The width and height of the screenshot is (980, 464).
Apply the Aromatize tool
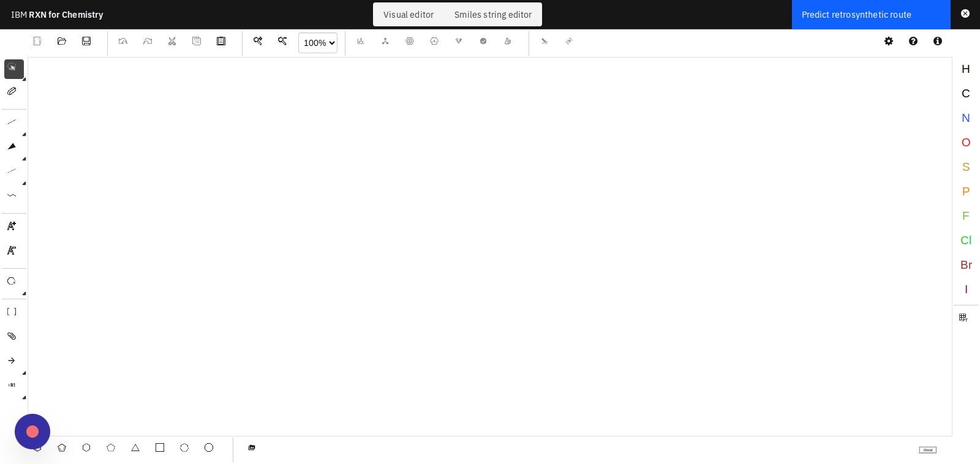click(410, 41)
